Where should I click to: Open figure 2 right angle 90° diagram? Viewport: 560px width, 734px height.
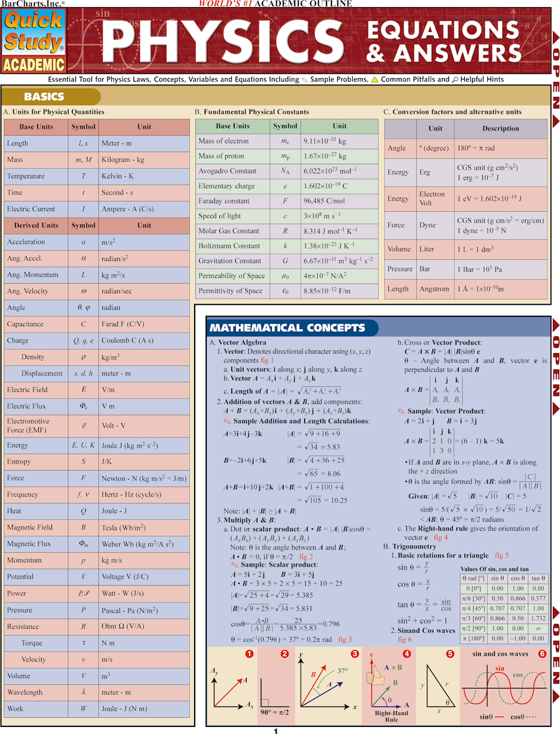tap(275, 687)
